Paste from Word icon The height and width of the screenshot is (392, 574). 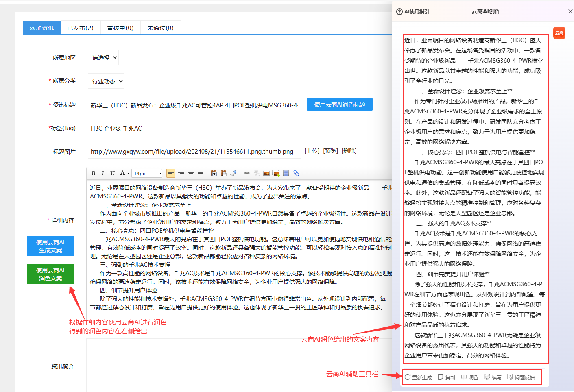click(224, 173)
